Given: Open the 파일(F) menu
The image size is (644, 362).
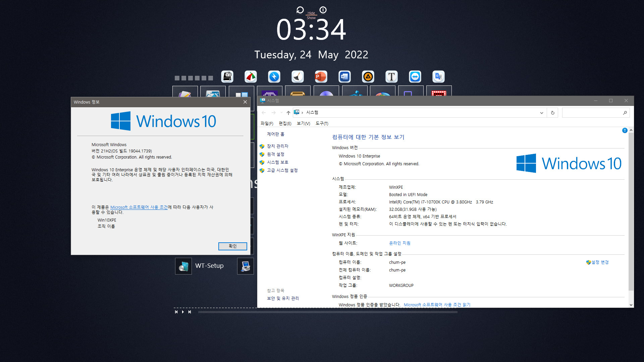Looking at the screenshot, I should point(267,124).
